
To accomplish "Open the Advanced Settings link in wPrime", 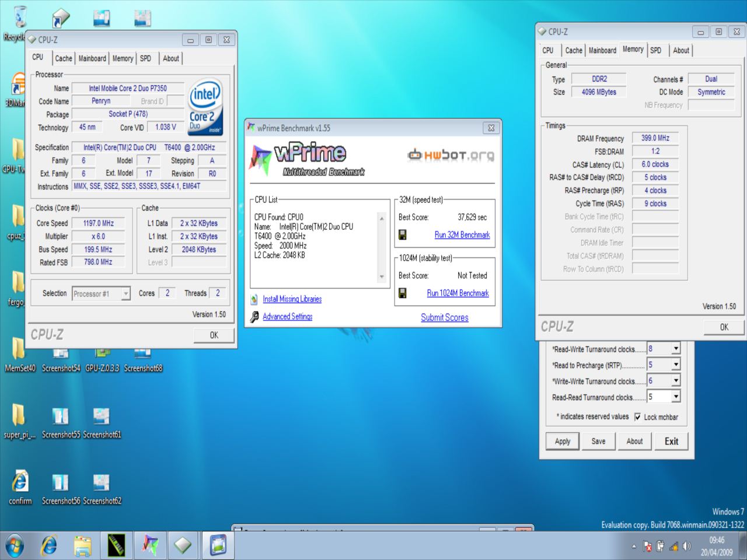I will (288, 316).
